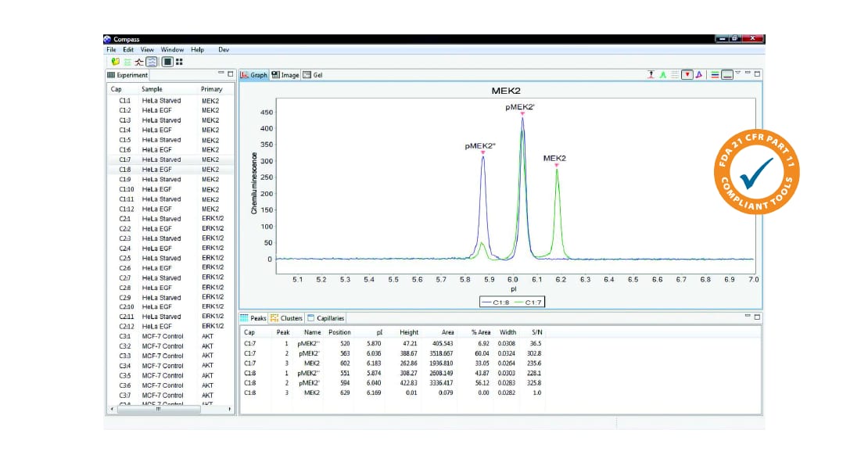The image size is (868, 462).
Task: Switch to the Gel tab
Action: 313,75
